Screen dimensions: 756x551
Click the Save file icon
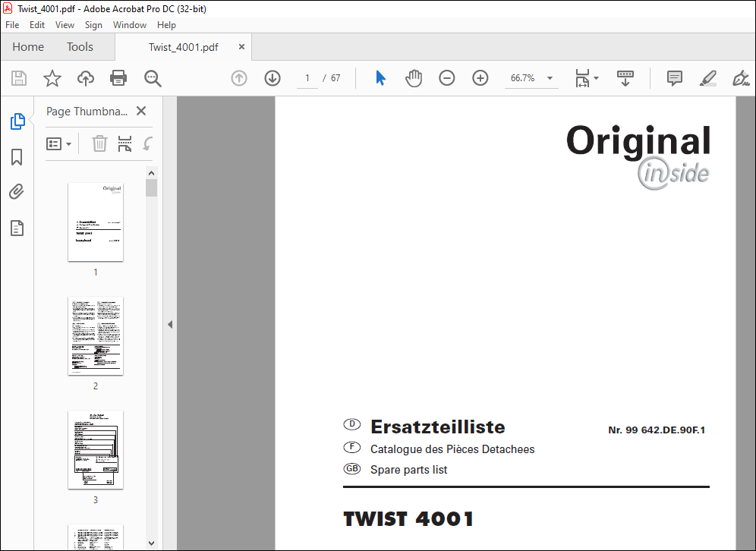coord(19,78)
